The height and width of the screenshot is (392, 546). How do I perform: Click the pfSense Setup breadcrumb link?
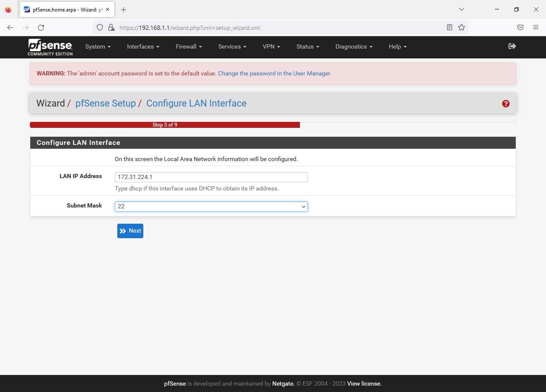tap(105, 104)
